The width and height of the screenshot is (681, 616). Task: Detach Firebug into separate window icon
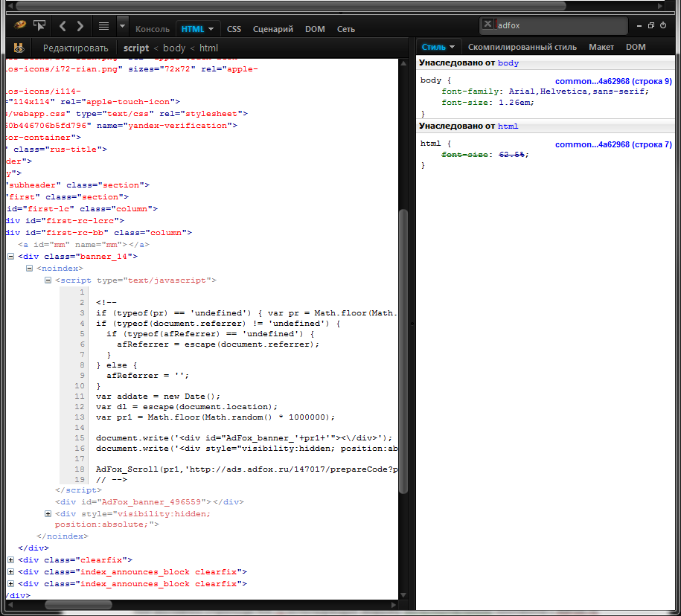(651, 25)
